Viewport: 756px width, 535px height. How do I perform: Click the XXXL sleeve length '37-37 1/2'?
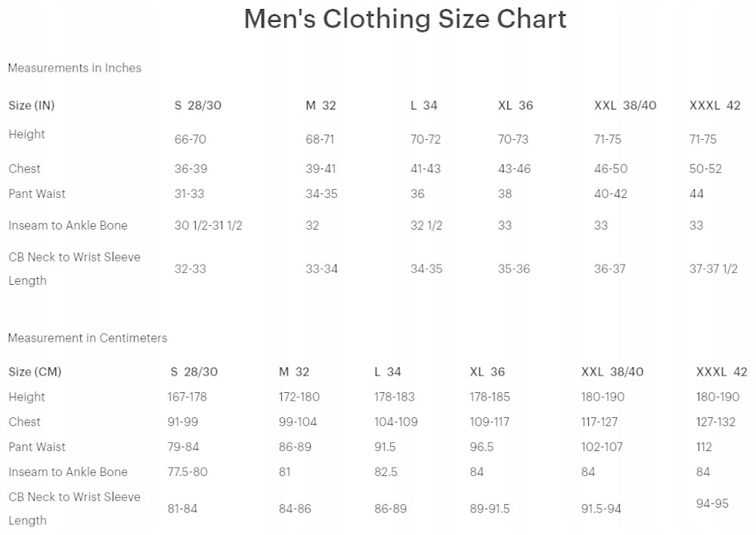coord(713,268)
